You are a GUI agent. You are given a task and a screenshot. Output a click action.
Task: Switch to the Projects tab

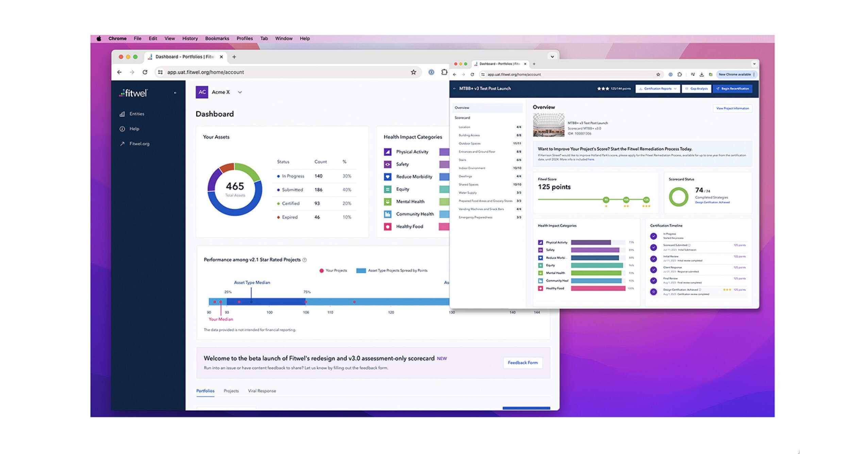point(231,391)
